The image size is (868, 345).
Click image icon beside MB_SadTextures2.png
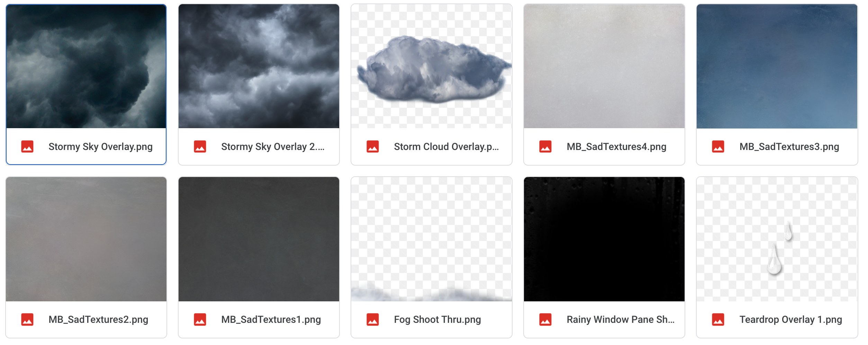coord(27,319)
